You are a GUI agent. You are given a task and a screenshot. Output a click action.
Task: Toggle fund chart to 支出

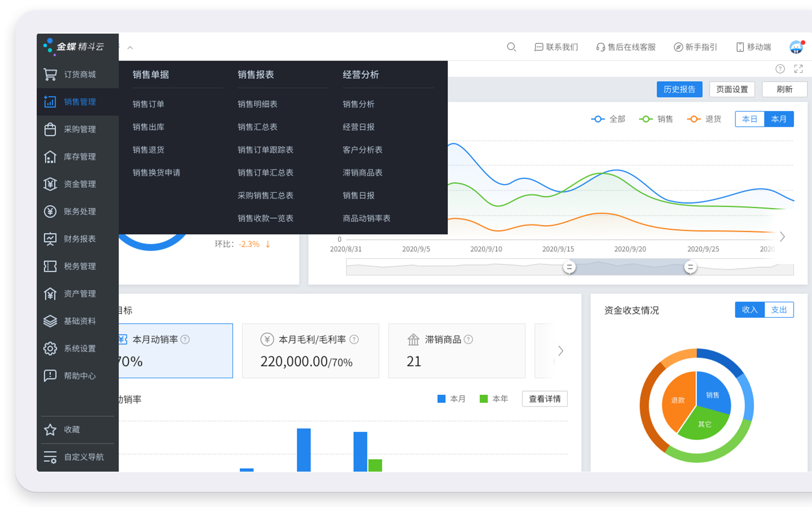779,310
